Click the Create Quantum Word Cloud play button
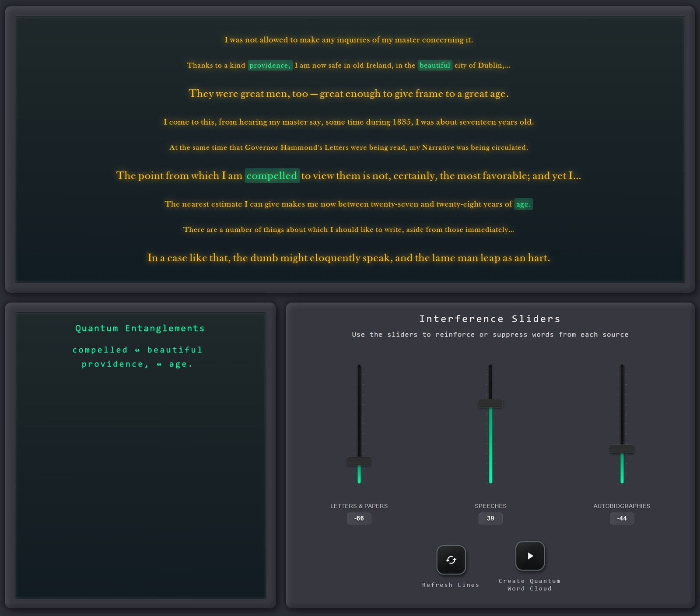Screen dimensions: 700x616 (530, 556)
